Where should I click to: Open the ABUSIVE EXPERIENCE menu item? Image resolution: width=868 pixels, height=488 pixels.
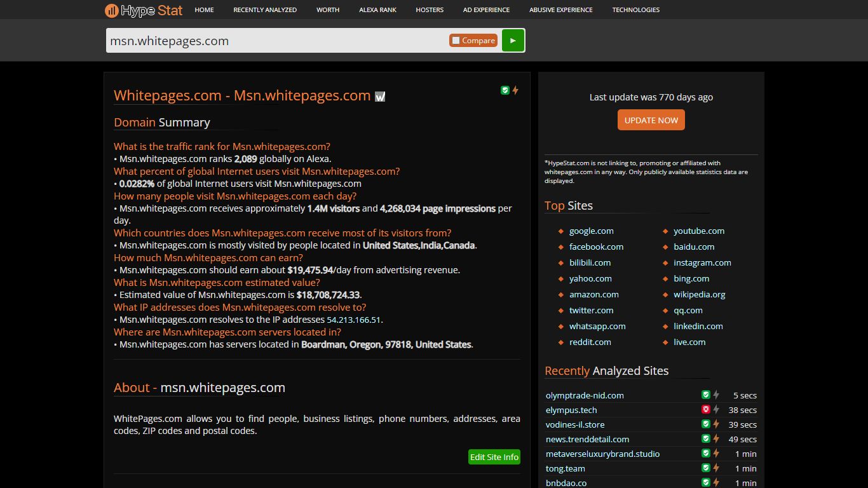pyautogui.click(x=561, y=10)
